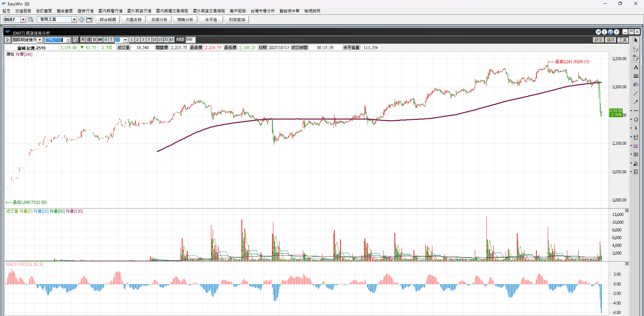Click the 技術分析 toolbar button
The image size is (644, 316).
click(159, 19)
